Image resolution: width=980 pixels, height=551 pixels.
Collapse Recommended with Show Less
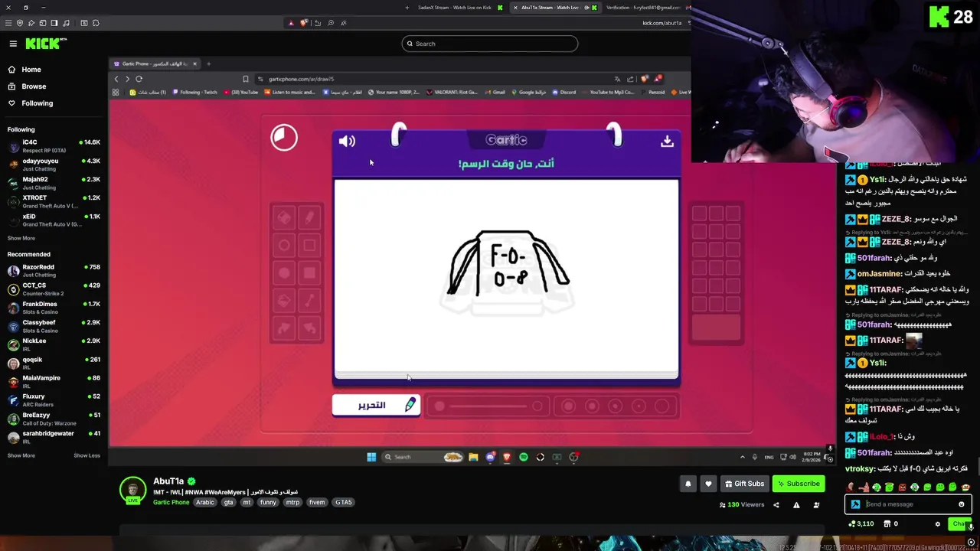click(87, 455)
